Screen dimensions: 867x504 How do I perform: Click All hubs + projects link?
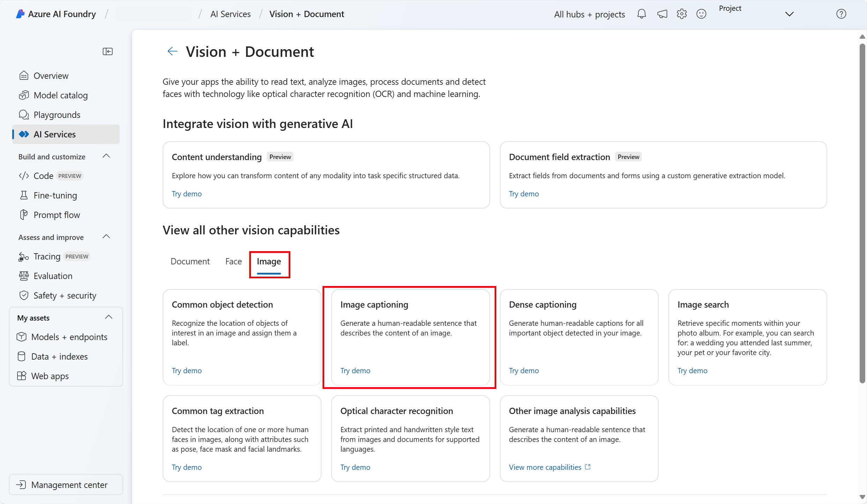coord(590,14)
